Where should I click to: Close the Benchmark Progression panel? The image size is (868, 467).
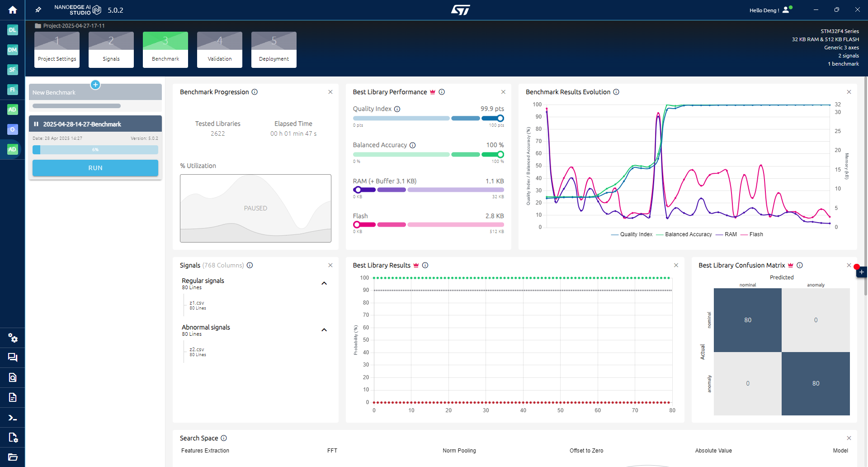[330, 92]
